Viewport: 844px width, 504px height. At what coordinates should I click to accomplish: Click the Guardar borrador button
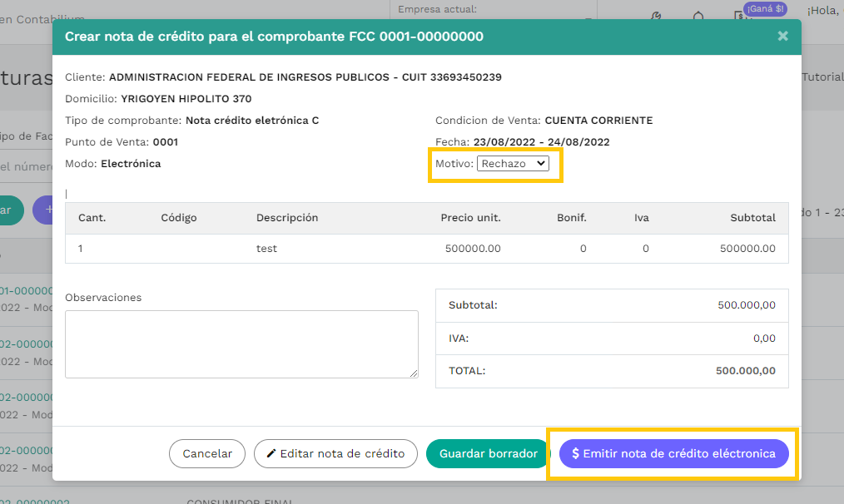click(x=489, y=453)
